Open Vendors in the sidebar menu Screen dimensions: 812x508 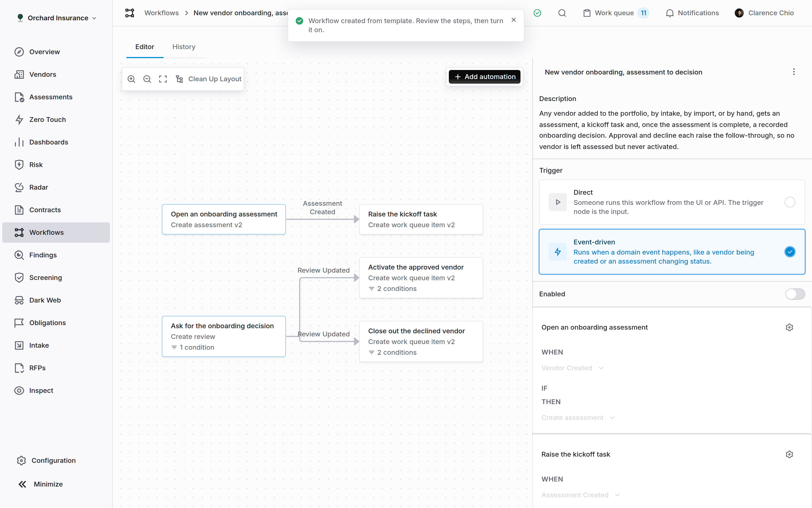[56, 74]
